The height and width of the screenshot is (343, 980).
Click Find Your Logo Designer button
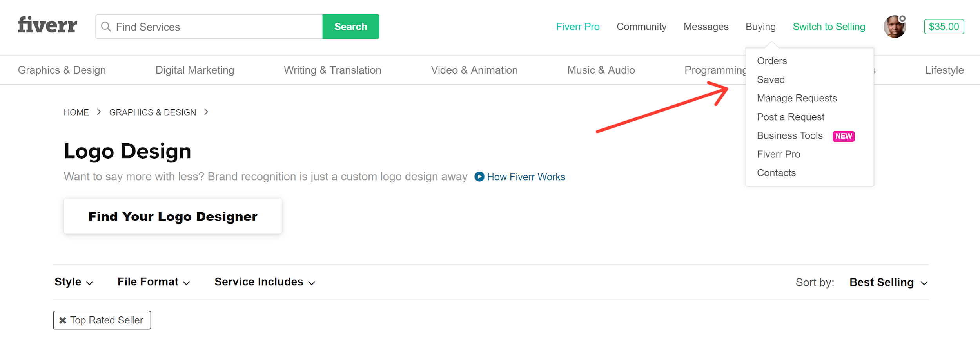click(x=173, y=216)
